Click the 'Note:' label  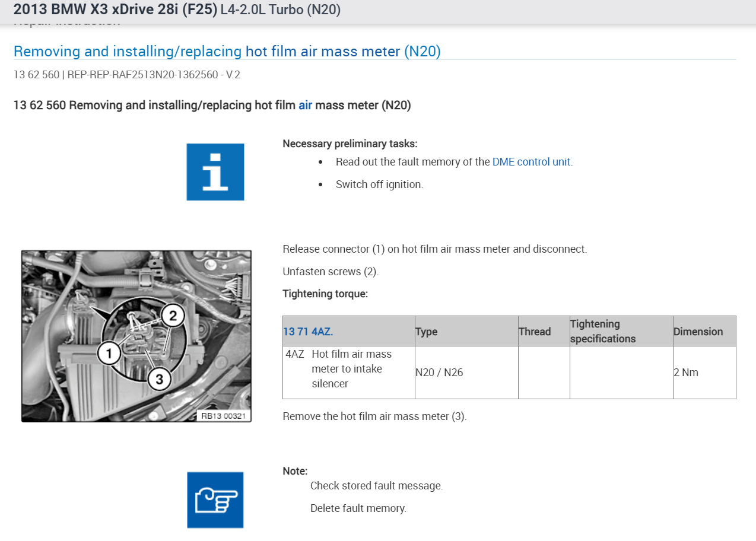point(295,471)
